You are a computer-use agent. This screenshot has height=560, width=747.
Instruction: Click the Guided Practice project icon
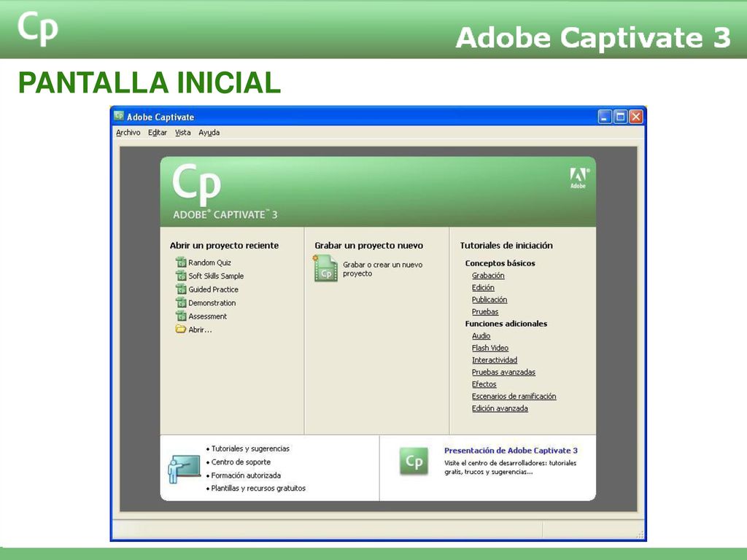pos(181,289)
